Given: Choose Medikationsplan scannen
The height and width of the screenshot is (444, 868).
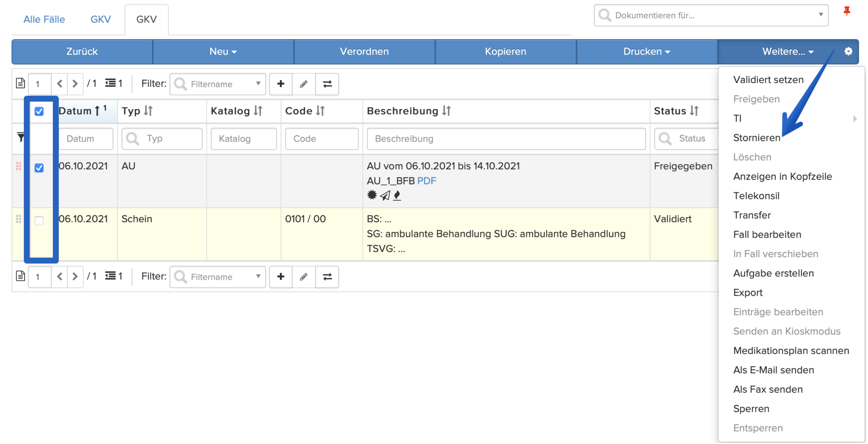Looking at the screenshot, I should point(791,351).
